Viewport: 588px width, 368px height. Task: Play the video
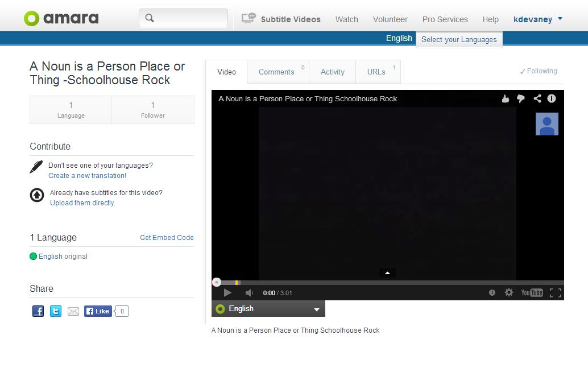pyautogui.click(x=227, y=292)
